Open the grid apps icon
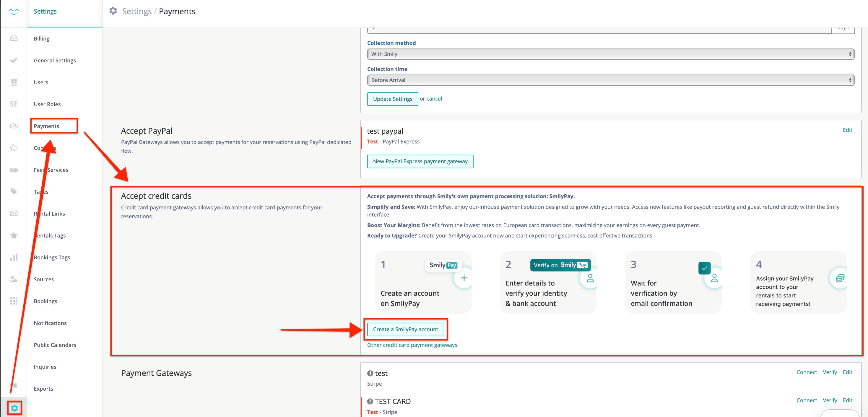 click(x=14, y=301)
